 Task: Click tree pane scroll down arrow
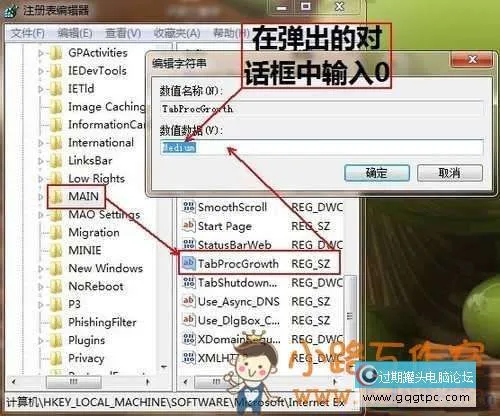pos(164,368)
